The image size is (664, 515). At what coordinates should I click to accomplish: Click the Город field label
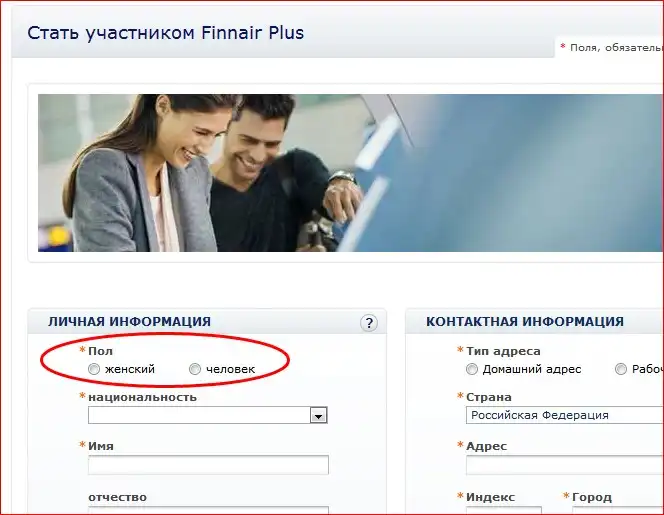(x=592, y=497)
